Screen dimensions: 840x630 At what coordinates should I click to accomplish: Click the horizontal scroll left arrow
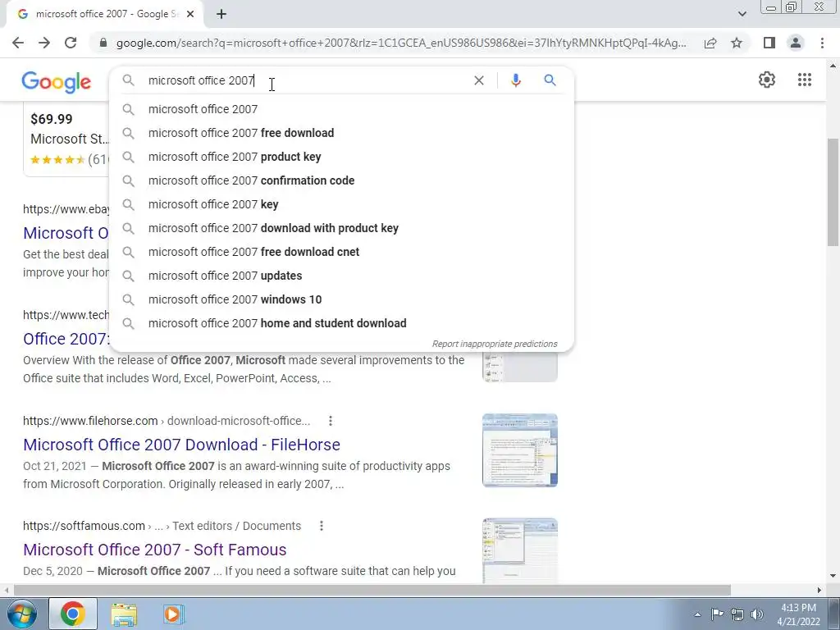point(7,590)
